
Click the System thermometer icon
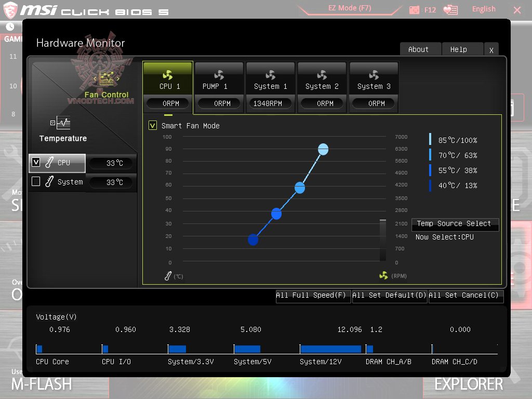[49, 181]
